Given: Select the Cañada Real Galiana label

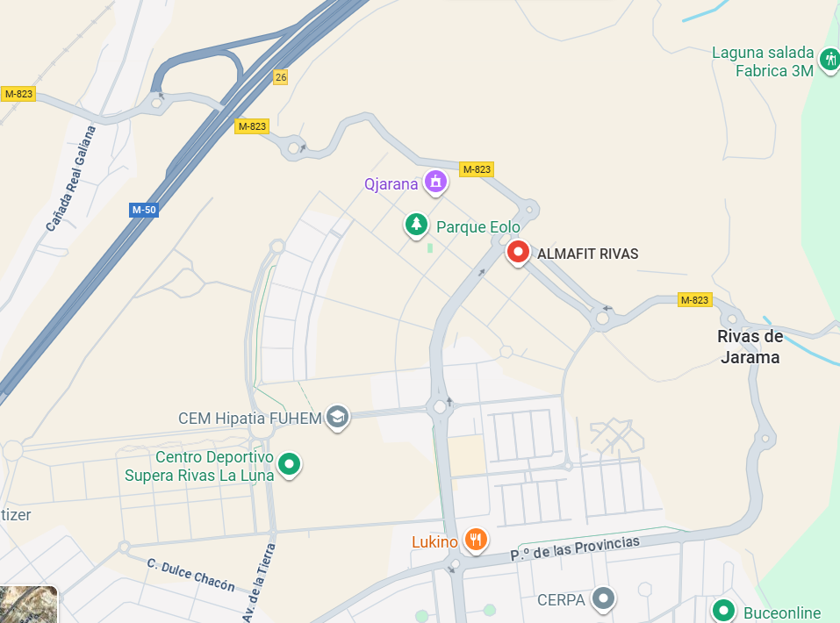Looking at the screenshot, I should click(71, 178).
